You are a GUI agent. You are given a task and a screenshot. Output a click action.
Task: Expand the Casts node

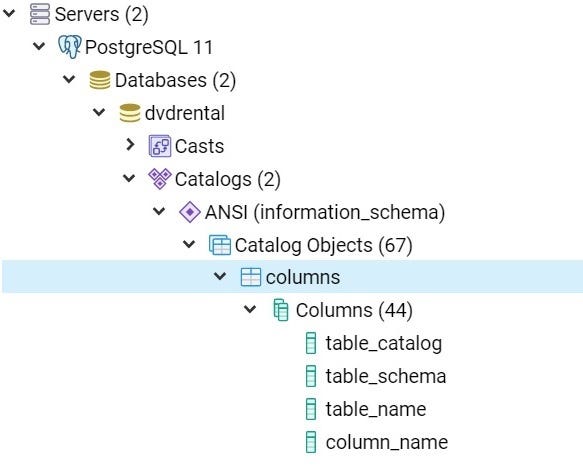click(130, 145)
